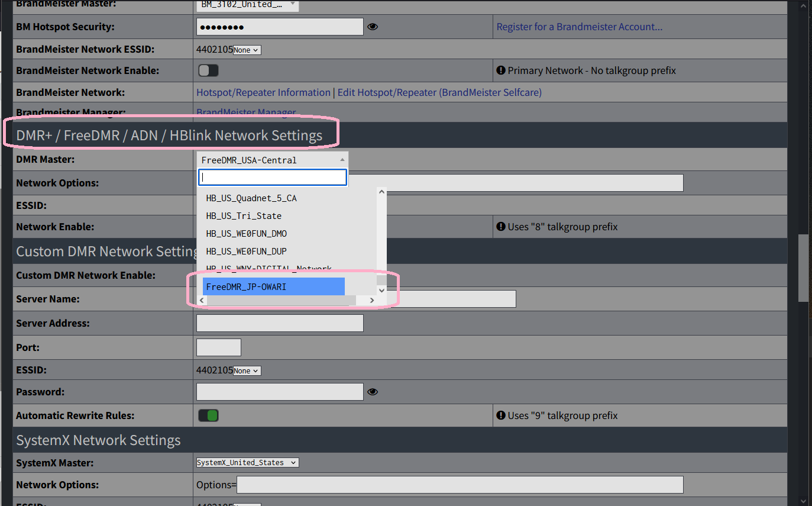The width and height of the screenshot is (812, 506).
Task: Click the Primary Network info icon
Action: tap(501, 70)
